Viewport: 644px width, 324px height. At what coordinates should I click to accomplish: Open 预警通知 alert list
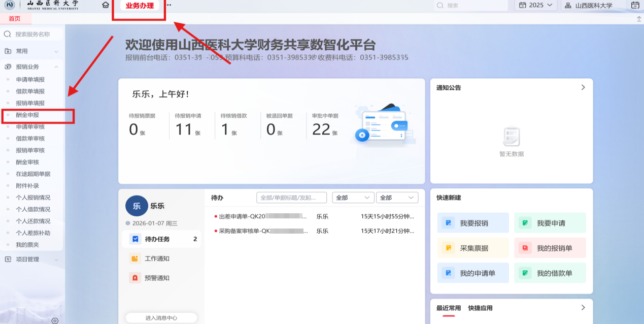[x=157, y=278]
